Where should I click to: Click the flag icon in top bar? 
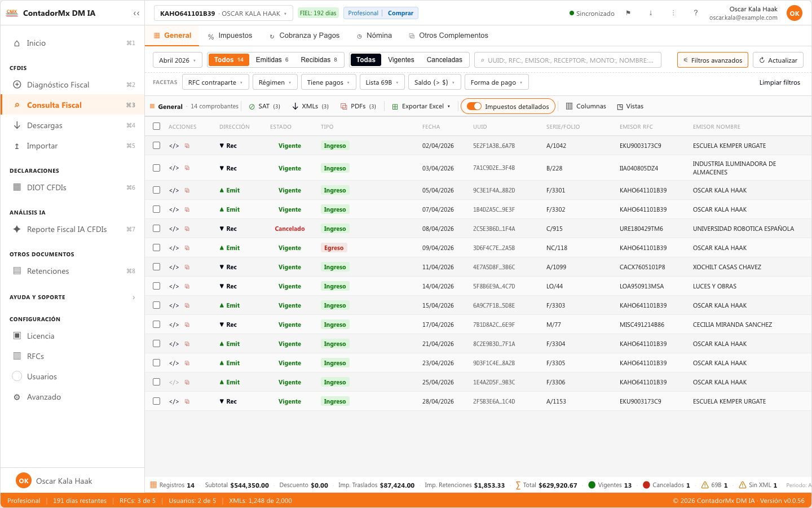[x=628, y=13]
